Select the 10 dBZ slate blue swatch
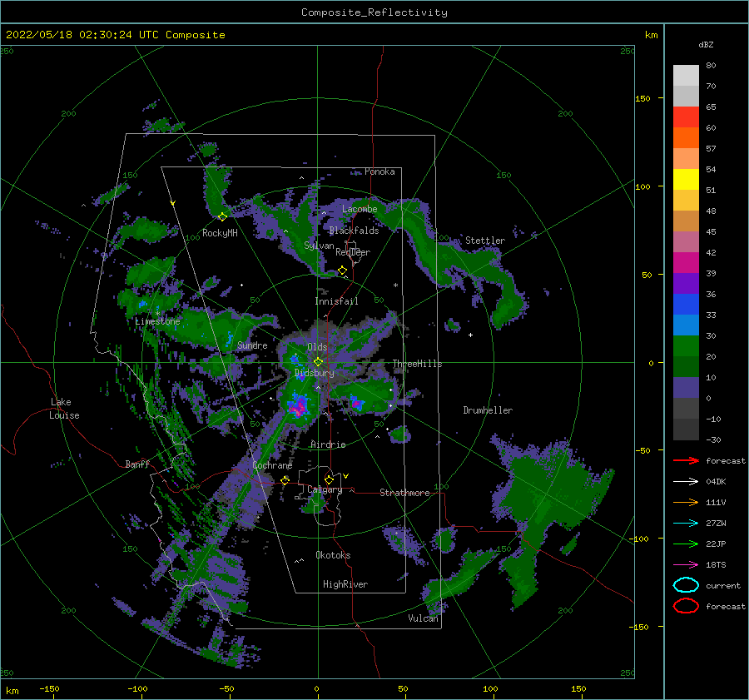 tap(686, 388)
